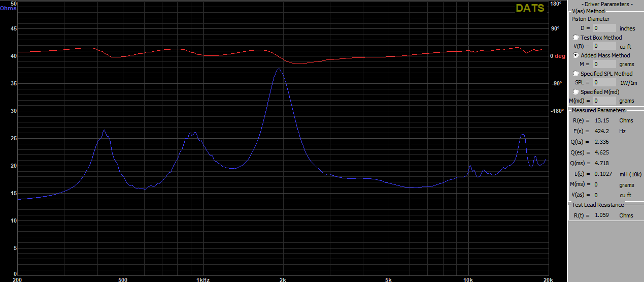644x282 pixels.
Task: Click the added mass M grams field
Action: (603, 65)
